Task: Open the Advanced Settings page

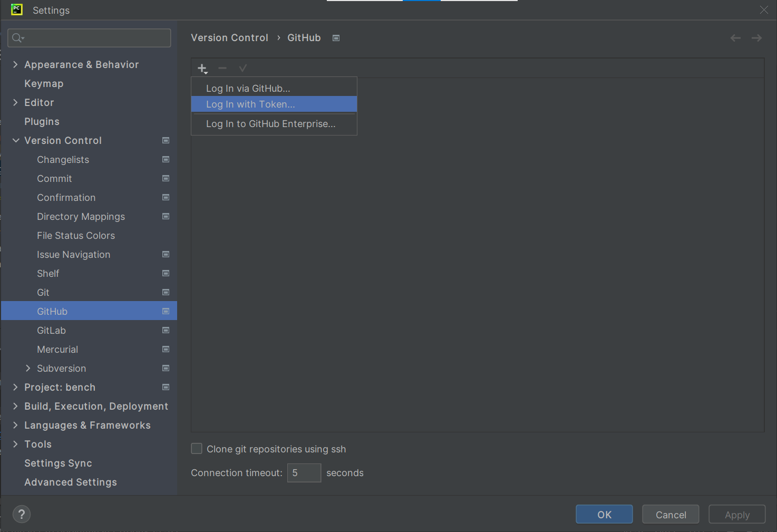Action: coord(71,482)
